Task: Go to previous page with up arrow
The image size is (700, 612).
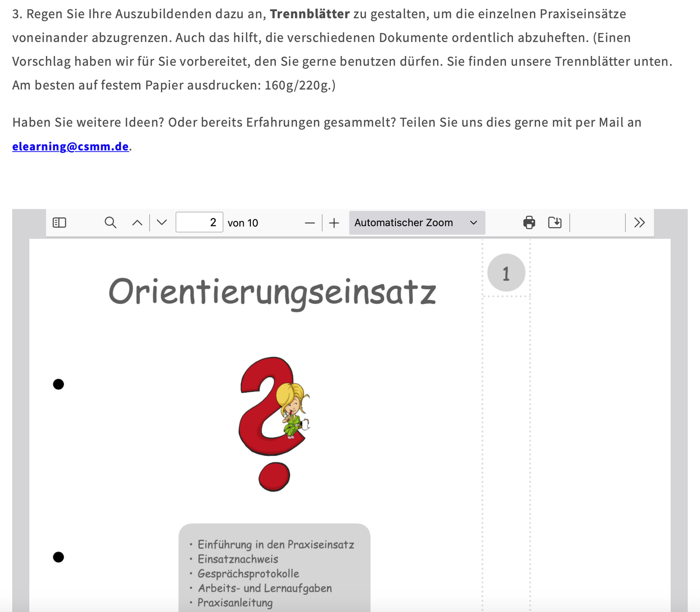Action: tap(137, 222)
